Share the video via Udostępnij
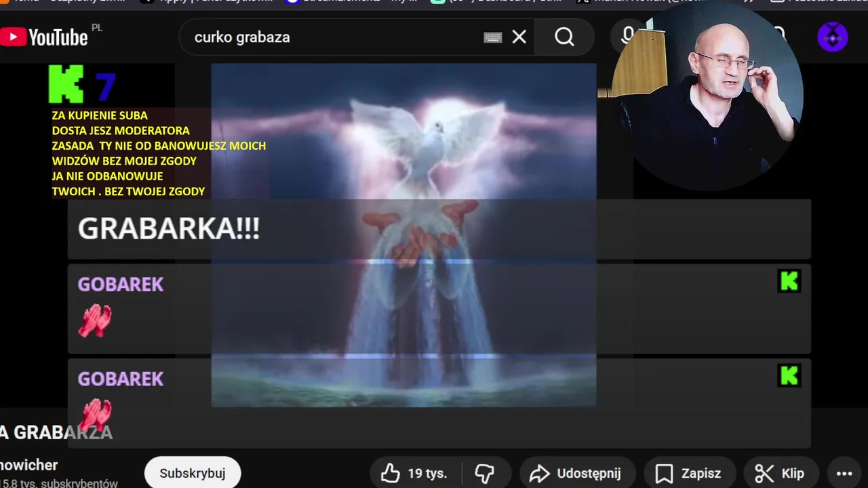Screen dimensions: 868x488 (x=577, y=473)
